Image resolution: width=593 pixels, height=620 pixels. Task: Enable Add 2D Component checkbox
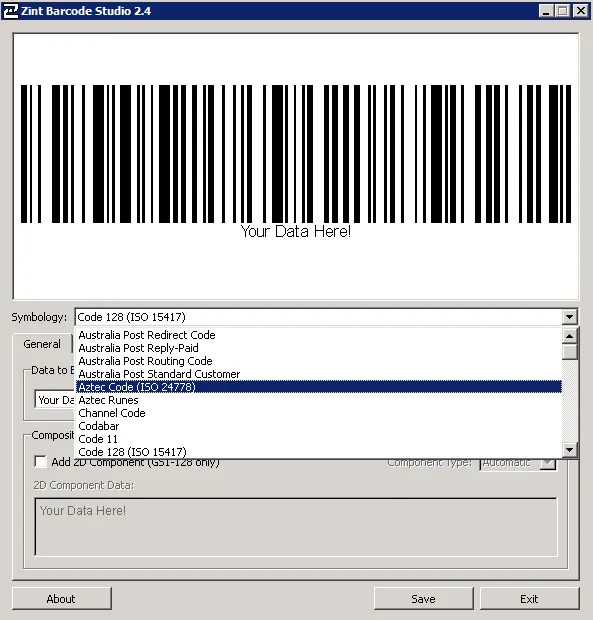pyautogui.click(x=40, y=461)
